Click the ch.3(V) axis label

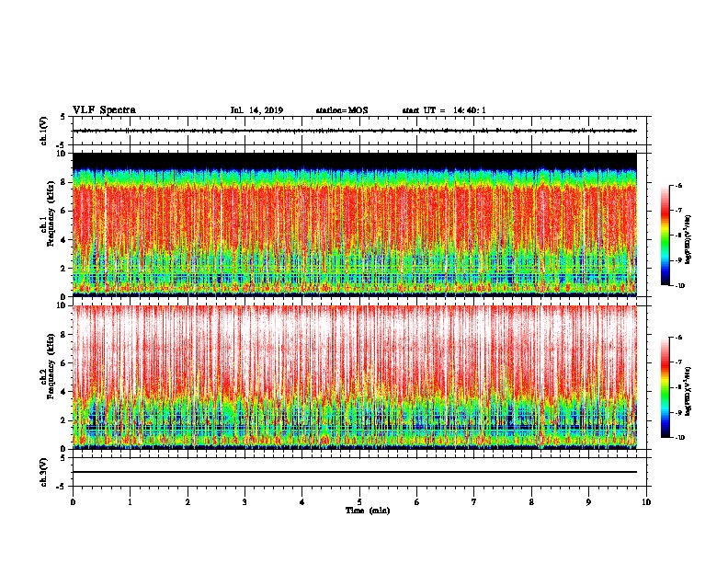pos(44,472)
